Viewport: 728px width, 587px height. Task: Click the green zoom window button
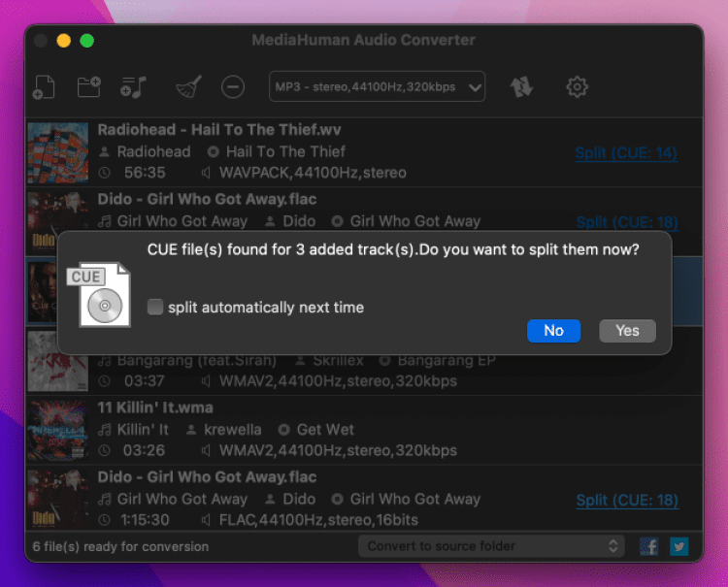pos(86,41)
